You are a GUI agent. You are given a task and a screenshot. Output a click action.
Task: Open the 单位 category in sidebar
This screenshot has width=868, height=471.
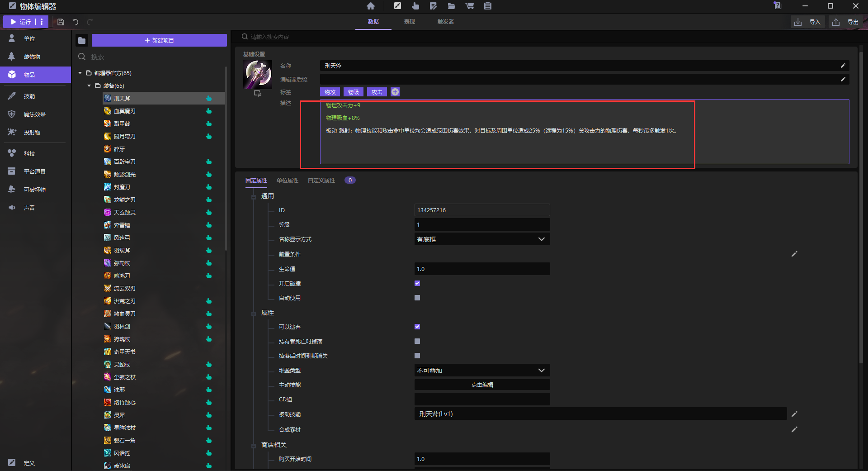pyautogui.click(x=35, y=38)
